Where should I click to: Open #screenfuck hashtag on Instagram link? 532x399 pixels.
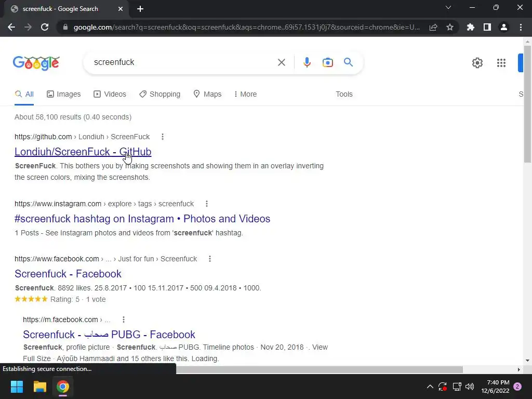click(142, 219)
